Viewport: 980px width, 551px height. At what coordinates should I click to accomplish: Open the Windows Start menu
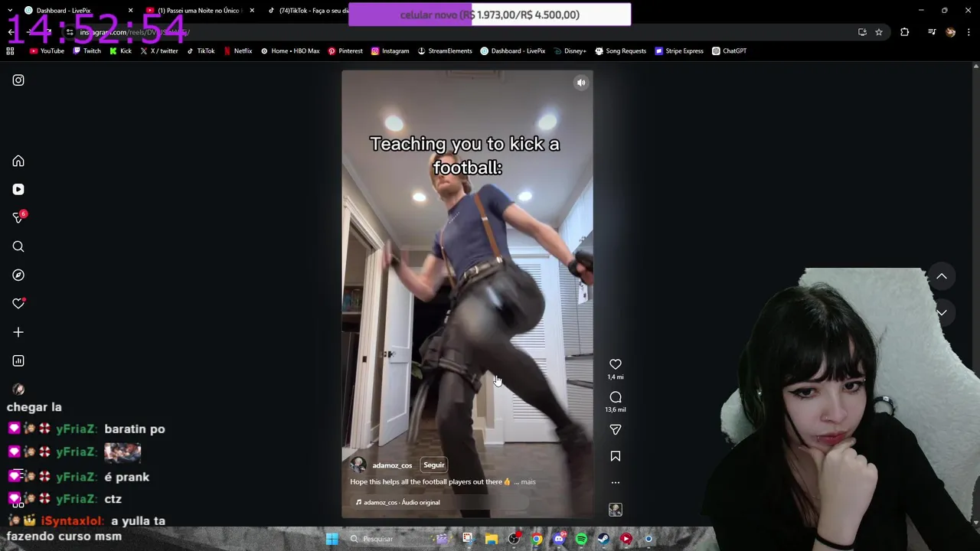pyautogui.click(x=332, y=539)
